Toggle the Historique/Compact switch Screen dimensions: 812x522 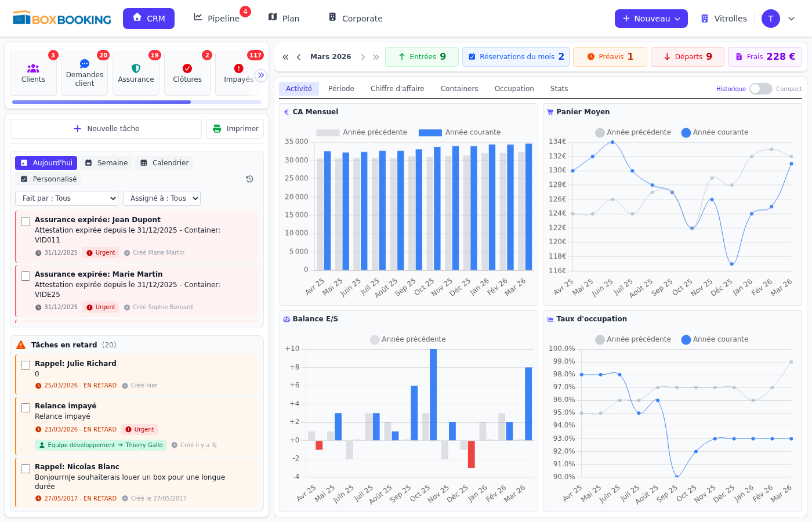(761, 89)
